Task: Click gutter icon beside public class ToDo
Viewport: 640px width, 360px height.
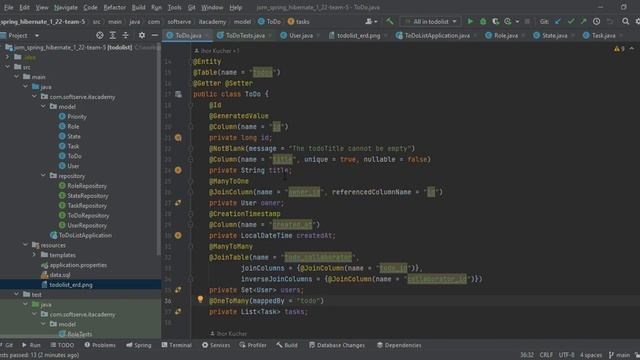Action: [178, 94]
